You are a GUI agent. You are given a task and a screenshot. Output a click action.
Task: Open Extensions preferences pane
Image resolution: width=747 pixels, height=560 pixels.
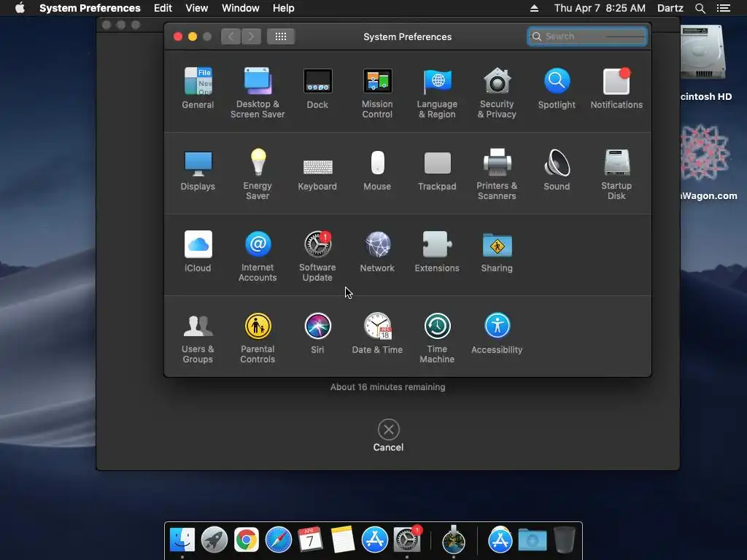click(438, 252)
